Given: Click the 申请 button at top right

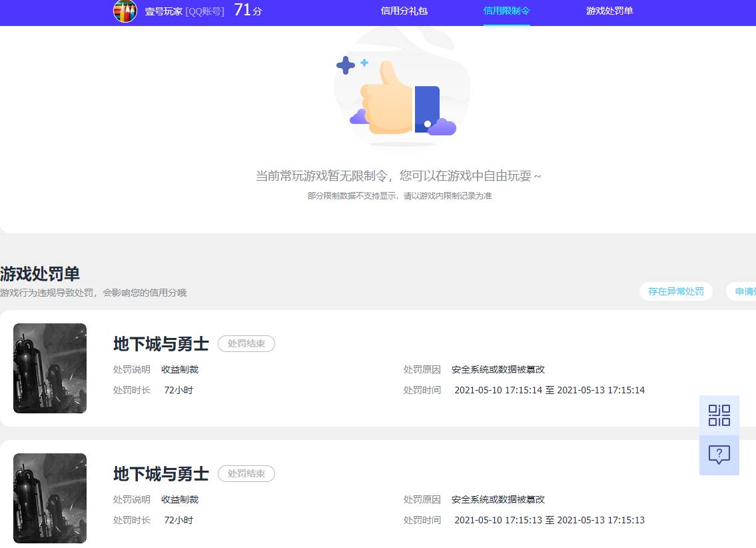Looking at the screenshot, I should [x=745, y=291].
